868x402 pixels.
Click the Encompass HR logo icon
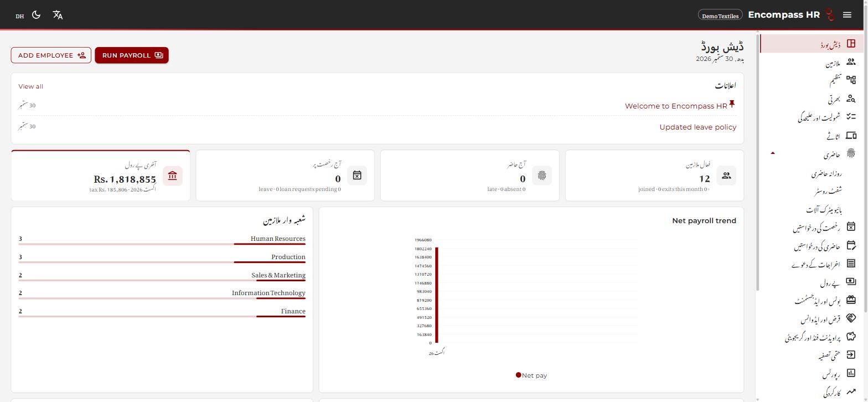[829, 15]
